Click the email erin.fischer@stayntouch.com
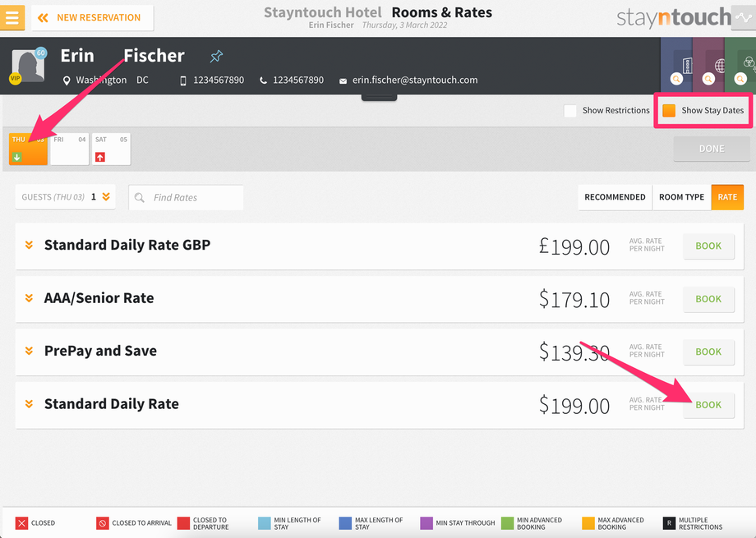Image resolution: width=756 pixels, height=538 pixels. tap(415, 80)
